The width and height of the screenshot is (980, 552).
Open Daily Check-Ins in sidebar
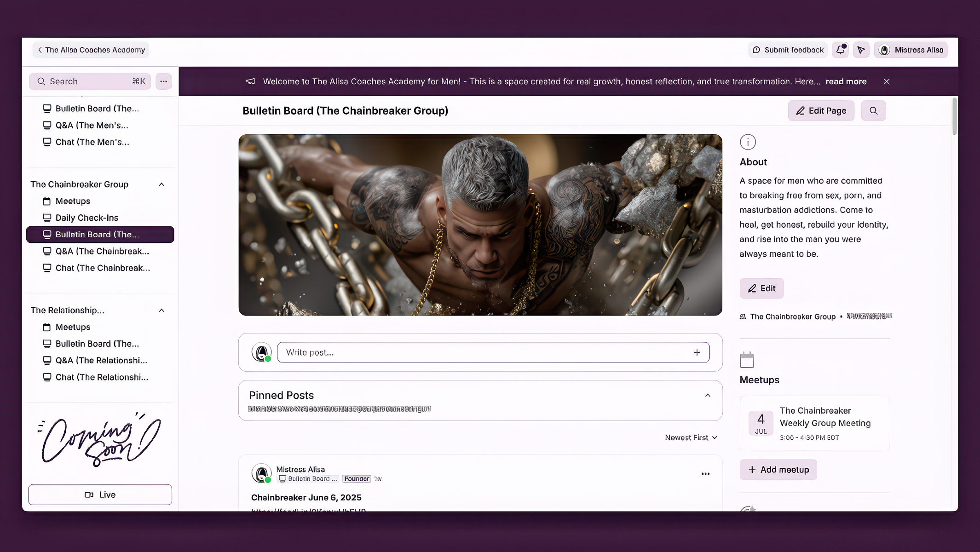click(87, 218)
